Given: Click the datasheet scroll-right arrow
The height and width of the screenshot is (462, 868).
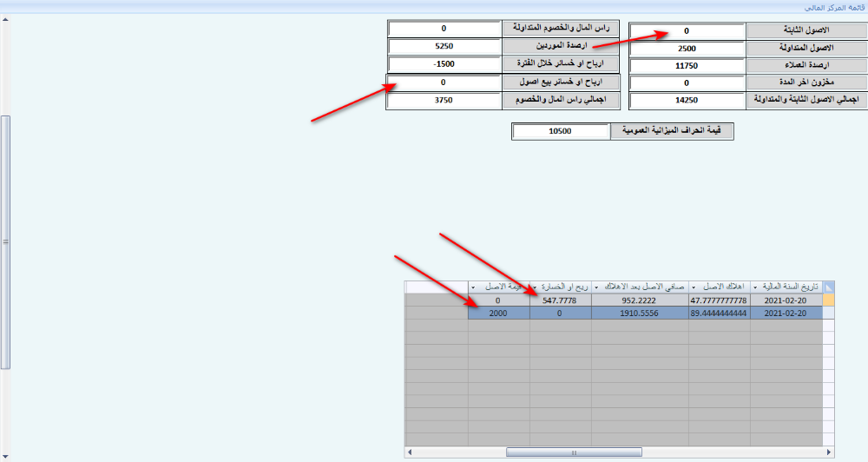Looking at the screenshot, I should point(829,452).
